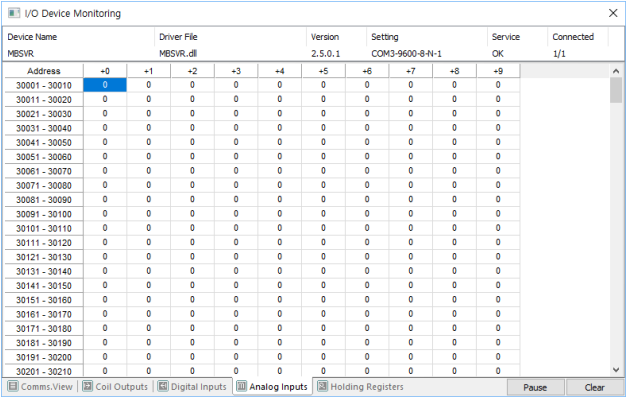Click the +3 column header
The image size is (627, 398).
pyautogui.click(x=236, y=71)
